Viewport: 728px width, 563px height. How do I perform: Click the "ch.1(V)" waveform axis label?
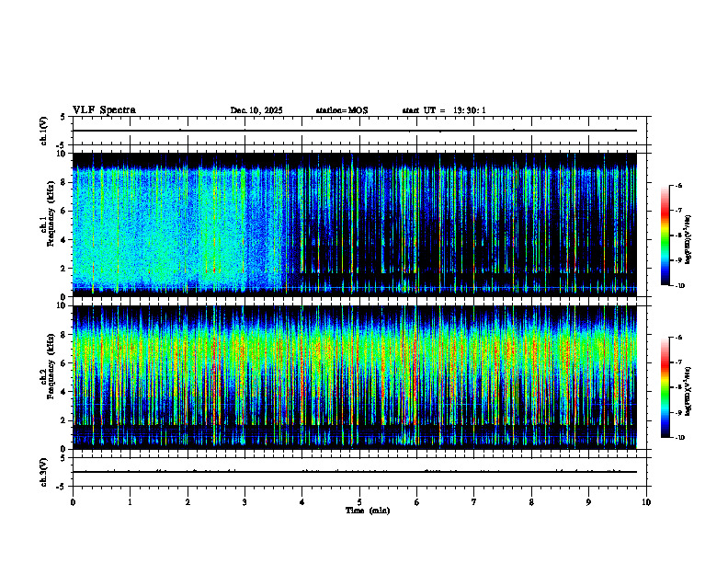pos(44,131)
